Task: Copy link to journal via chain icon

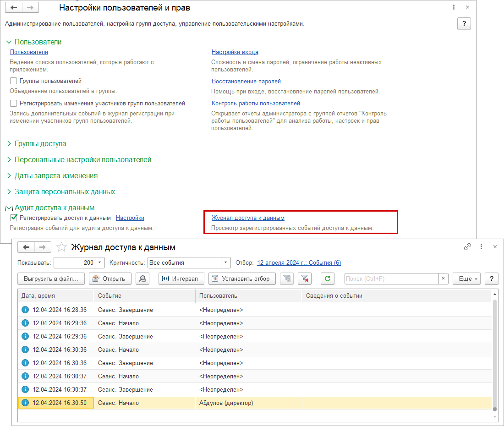Action: [467, 247]
